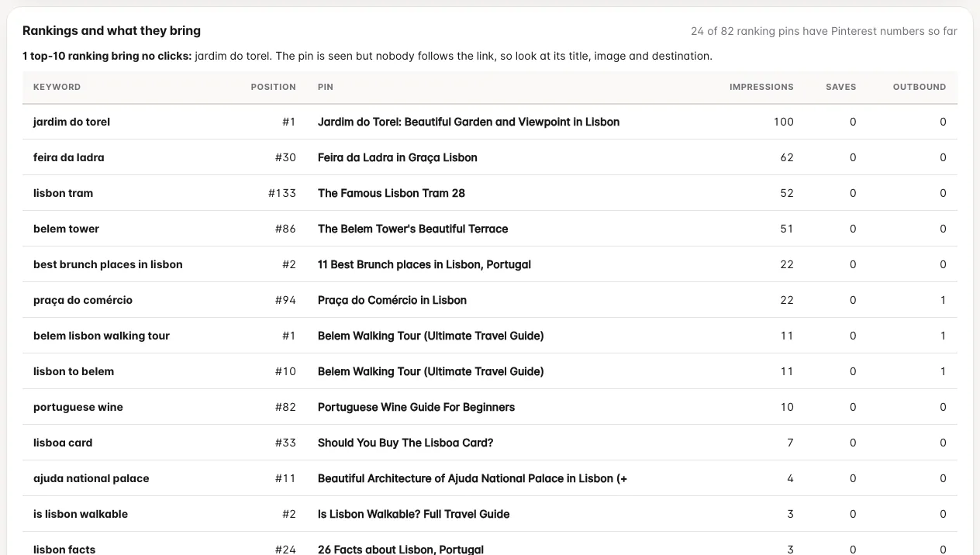This screenshot has width=980, height=555.
Task: Select the 'praça do comércio' keyword cell
Action: pyautogui.click(x=83, y=300)
